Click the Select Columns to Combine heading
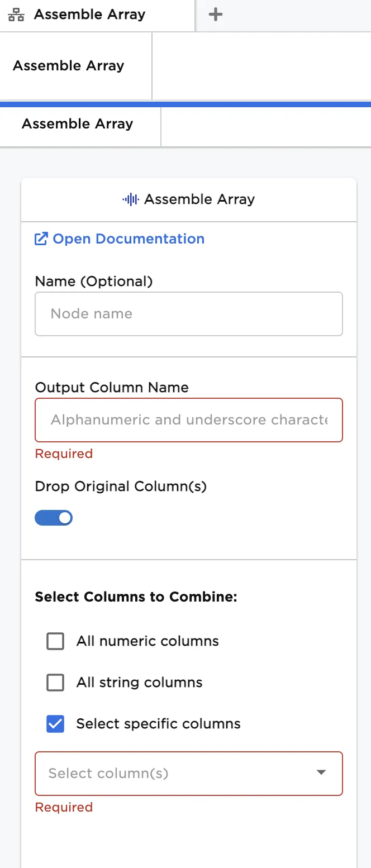 [136, 597]
